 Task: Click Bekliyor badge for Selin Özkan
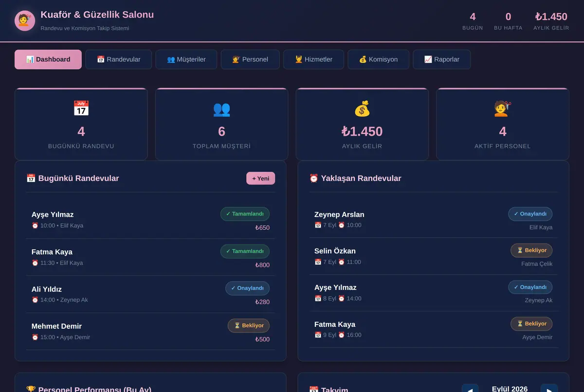[x=531, y=250]
